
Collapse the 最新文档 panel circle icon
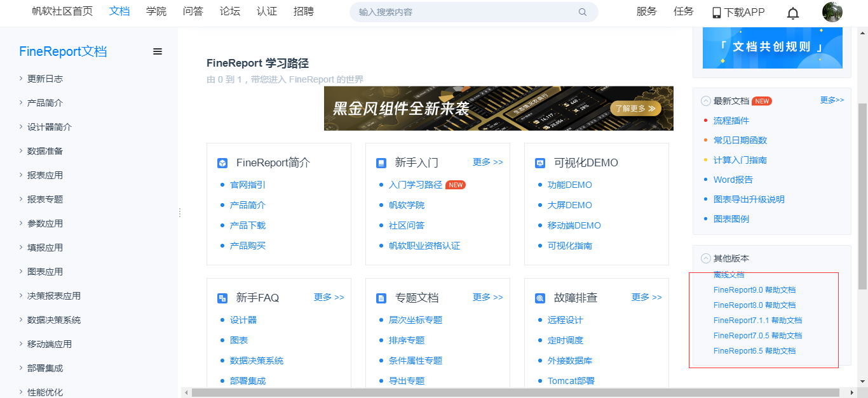[x=705, y=101]
